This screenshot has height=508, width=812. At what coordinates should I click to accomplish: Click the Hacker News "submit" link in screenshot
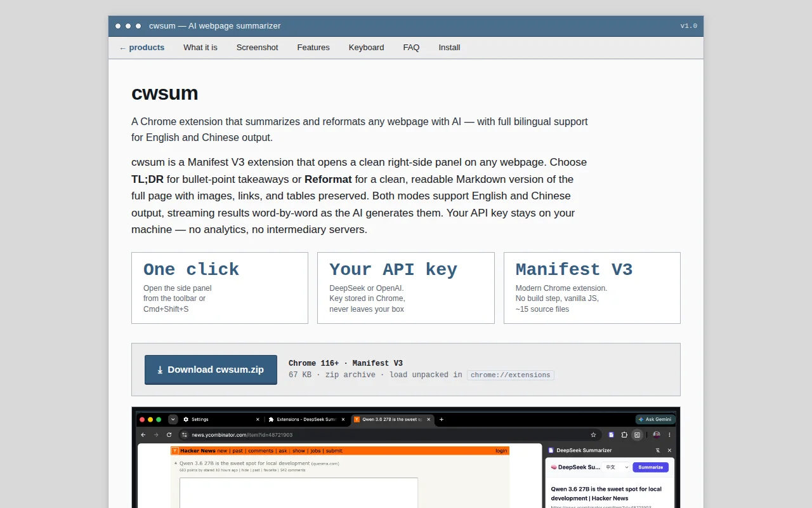pyautogui.click(x=334, y=451)
